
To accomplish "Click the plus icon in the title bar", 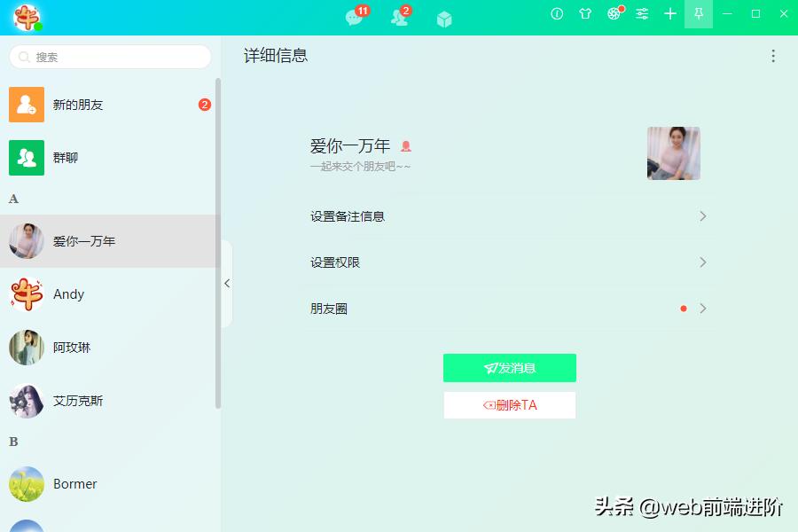I will tap(669, 14).
